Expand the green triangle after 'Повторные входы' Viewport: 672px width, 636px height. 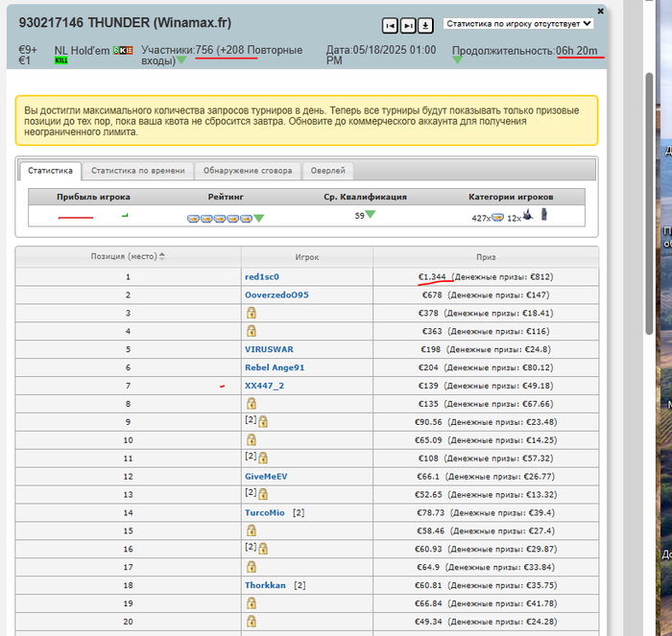[181, 60]
